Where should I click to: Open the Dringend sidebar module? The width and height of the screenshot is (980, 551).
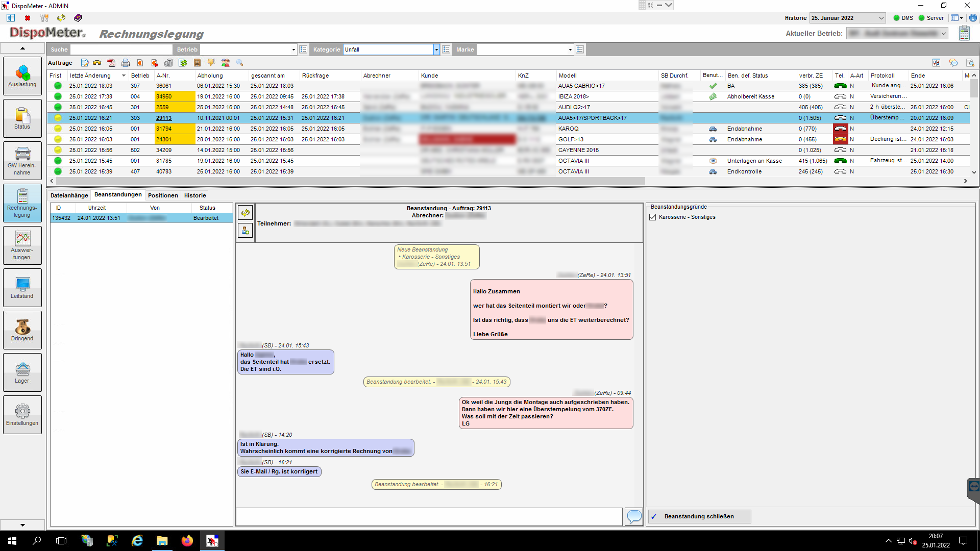22,330
